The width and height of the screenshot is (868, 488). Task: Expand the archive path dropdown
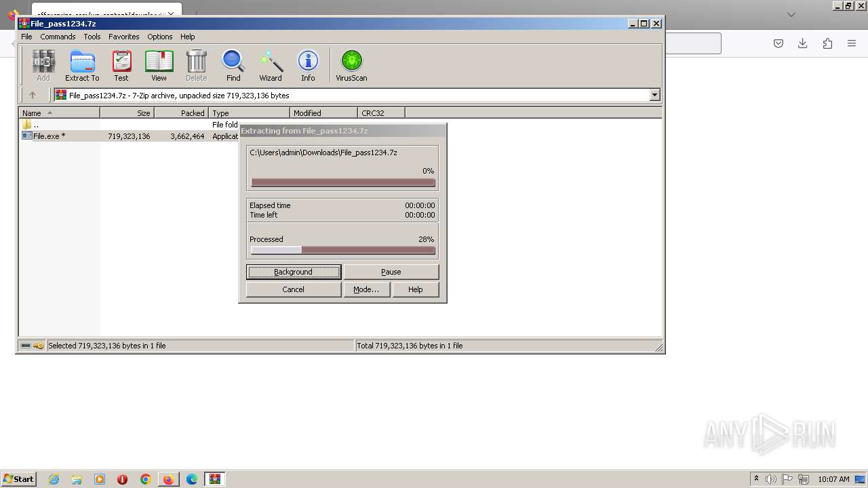pyautogui.click(x=654, y=96)
